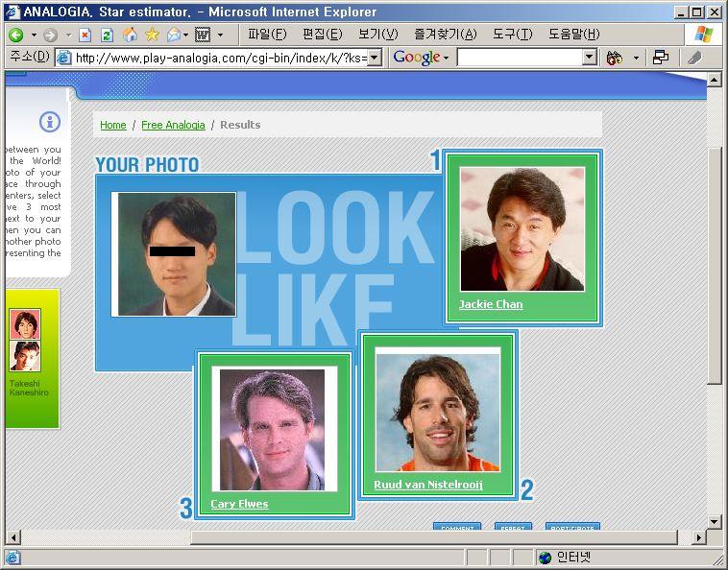Viewport: 728px width, 570px height.
Task: Click the lower sidebar celebrity thumbnail
Action: 25,356
